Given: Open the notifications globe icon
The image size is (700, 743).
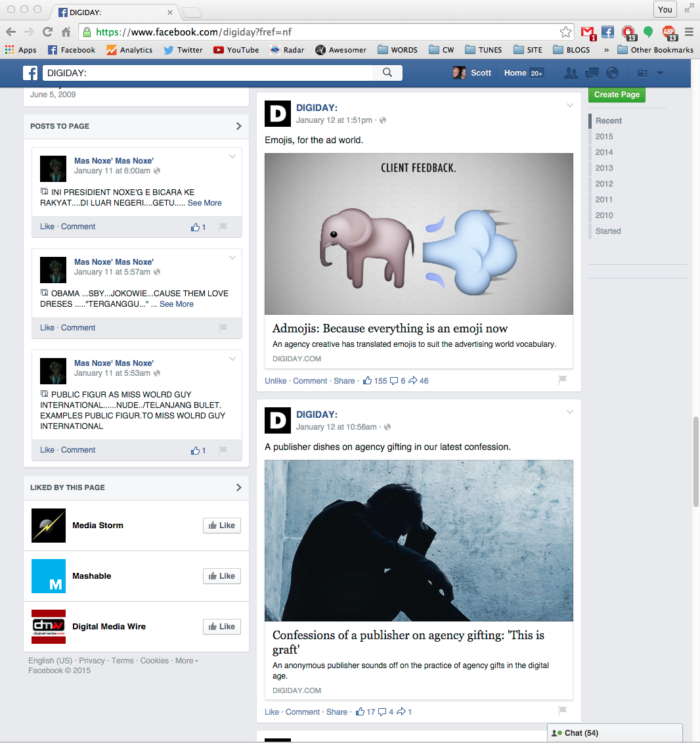Looking at the screenshot, I should 613,73.
